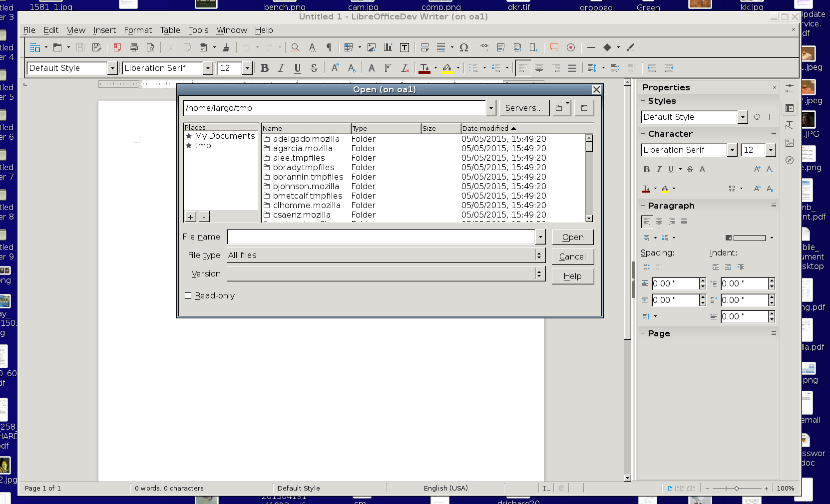Open the Liberation Serif font dropdown in toolbar
The image size is (830, 504).
point(208,68)
